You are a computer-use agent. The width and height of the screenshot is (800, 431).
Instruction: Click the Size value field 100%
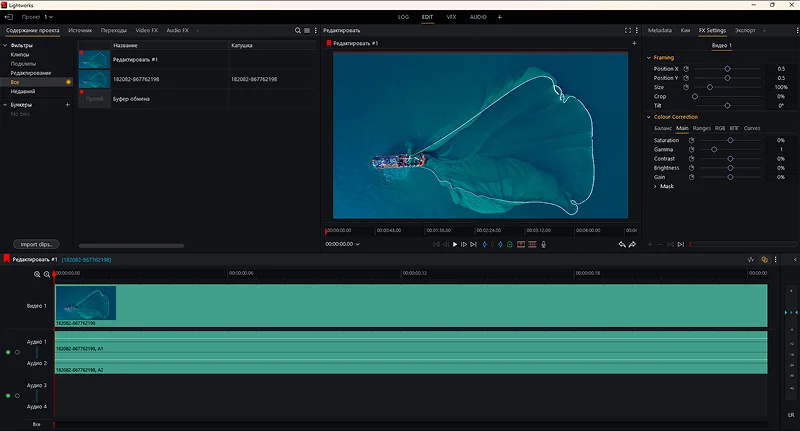pos(781,87)
